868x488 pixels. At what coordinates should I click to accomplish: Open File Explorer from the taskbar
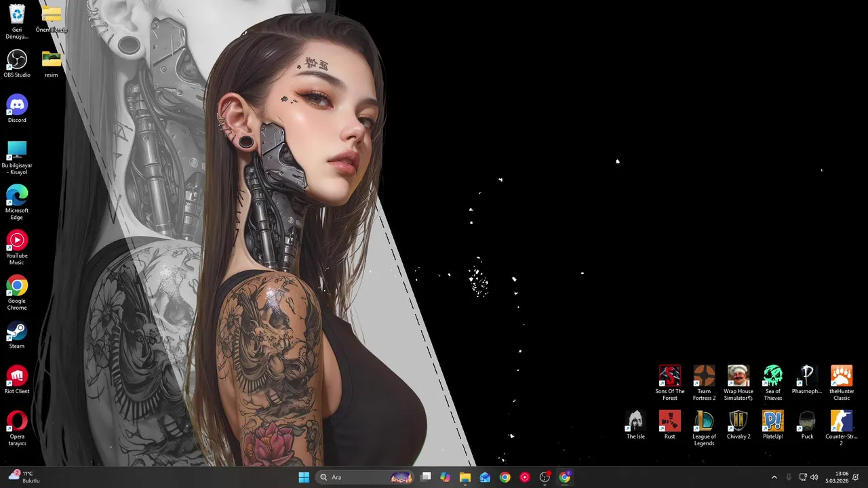click(465, 477)
